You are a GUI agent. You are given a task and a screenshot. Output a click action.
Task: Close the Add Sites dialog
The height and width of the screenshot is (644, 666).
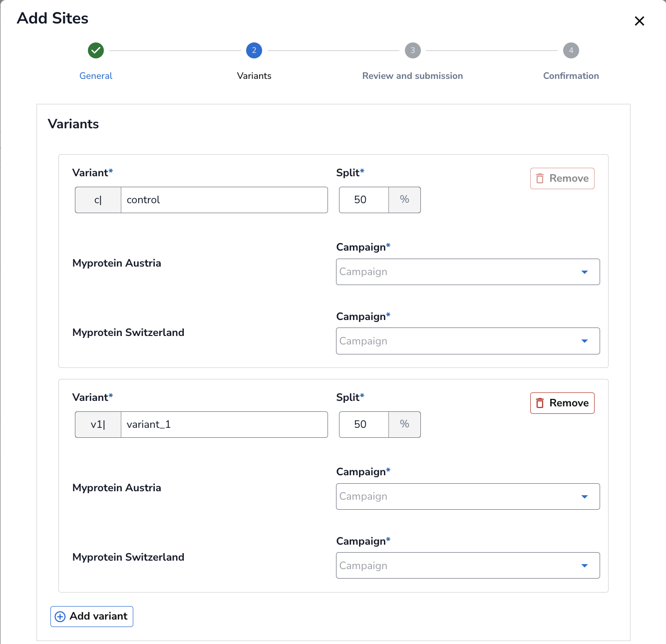tap(639, 21)
